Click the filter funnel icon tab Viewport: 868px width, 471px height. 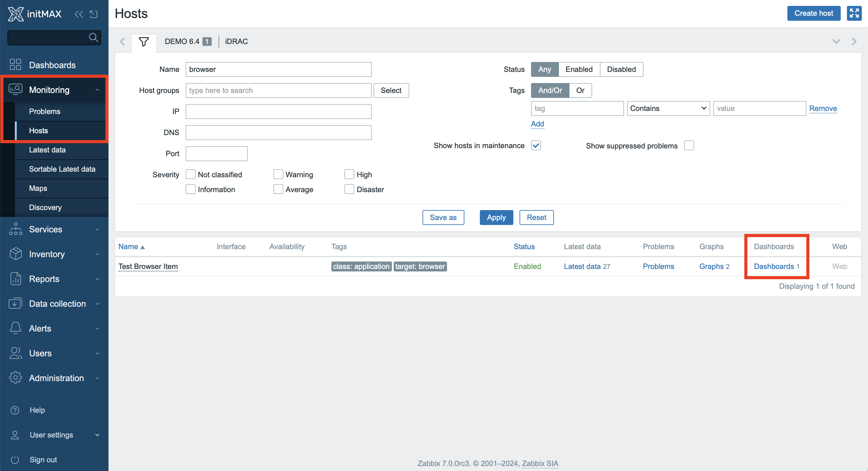coord(144,42)
